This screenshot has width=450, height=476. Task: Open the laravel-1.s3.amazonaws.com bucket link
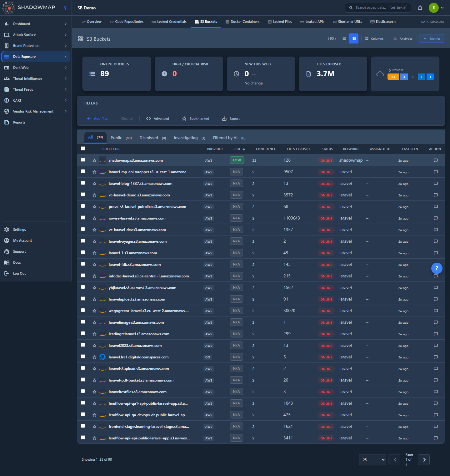[133, 253]
